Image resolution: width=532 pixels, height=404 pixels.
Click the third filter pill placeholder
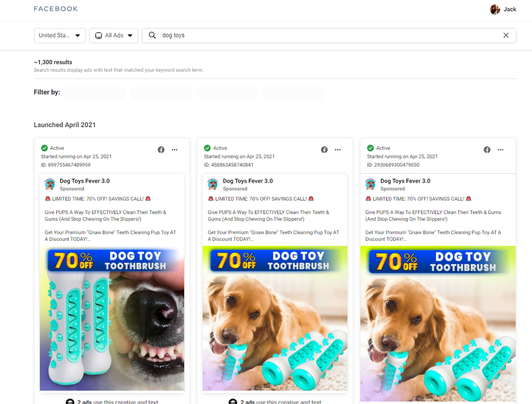click(x=227, y=93)
